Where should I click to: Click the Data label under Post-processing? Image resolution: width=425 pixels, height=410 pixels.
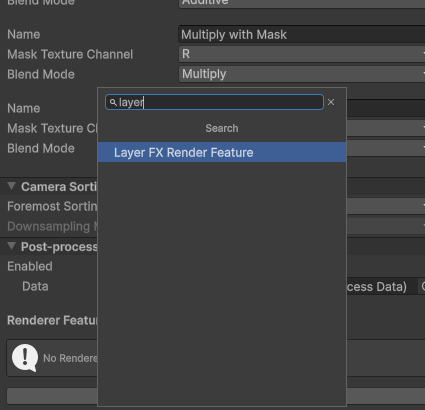tap(35, 286)
